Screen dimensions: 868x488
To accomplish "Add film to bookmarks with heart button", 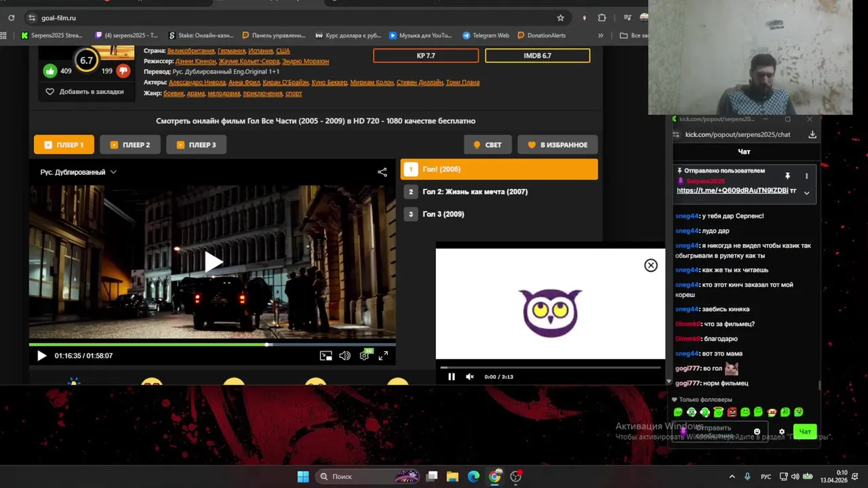I will pos(85,91).
